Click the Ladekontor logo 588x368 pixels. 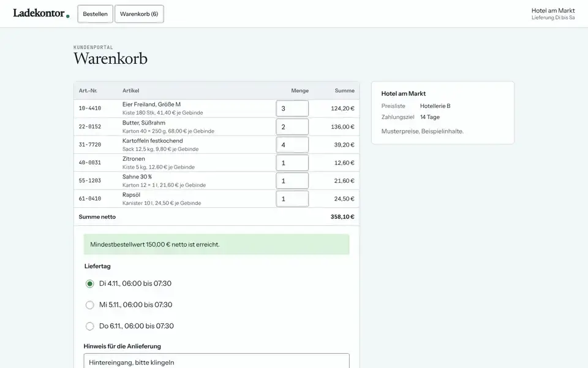pyautogui.click(x=41, y=13)
